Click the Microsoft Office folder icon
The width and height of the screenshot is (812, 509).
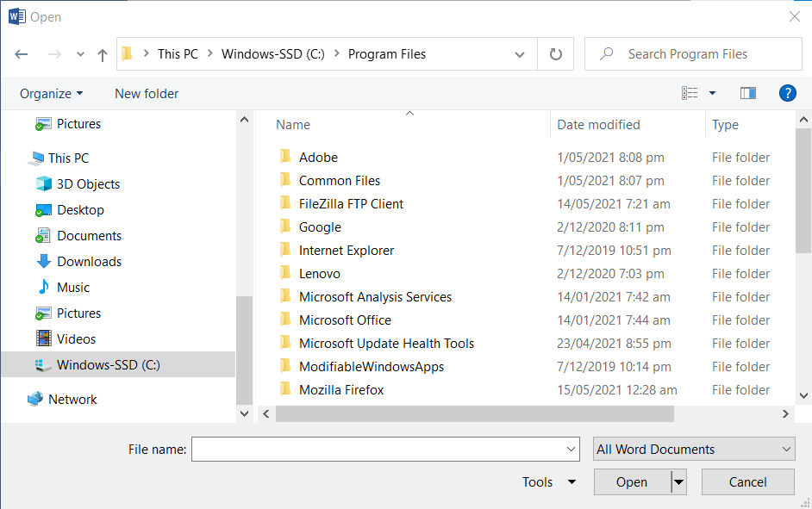[285, 320]
